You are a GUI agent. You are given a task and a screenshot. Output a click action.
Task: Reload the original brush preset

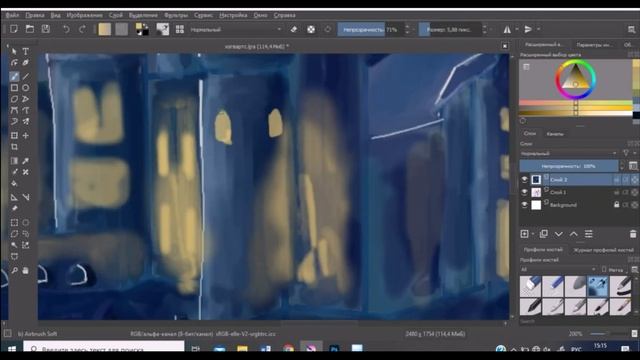pos(328,29)
